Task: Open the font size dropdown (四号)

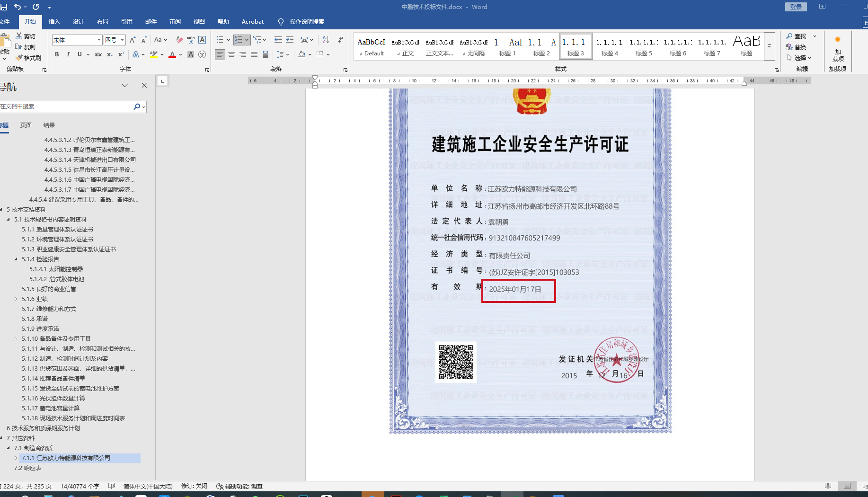Action: point(122,40)
